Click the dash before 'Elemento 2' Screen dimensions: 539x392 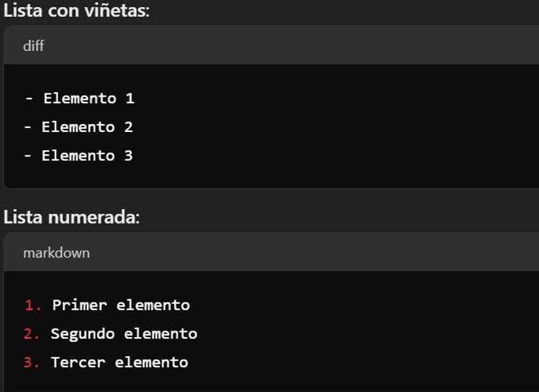tap(27, 127)
